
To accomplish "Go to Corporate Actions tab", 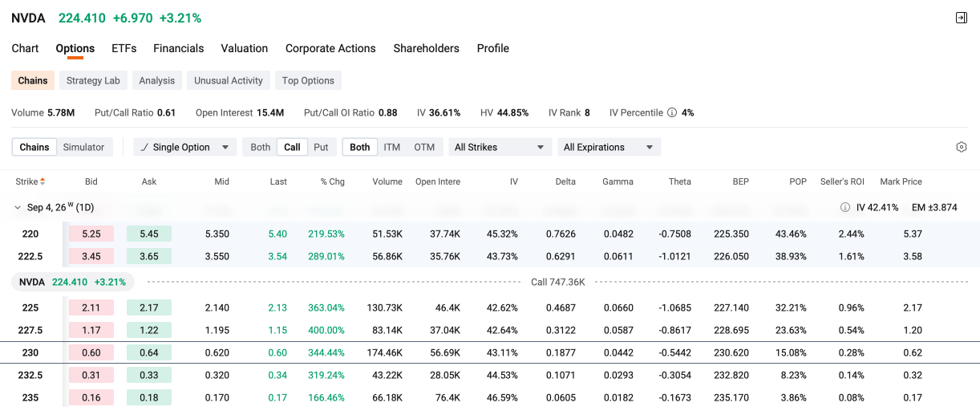I will pyautogui.click(x=330, y=48).
